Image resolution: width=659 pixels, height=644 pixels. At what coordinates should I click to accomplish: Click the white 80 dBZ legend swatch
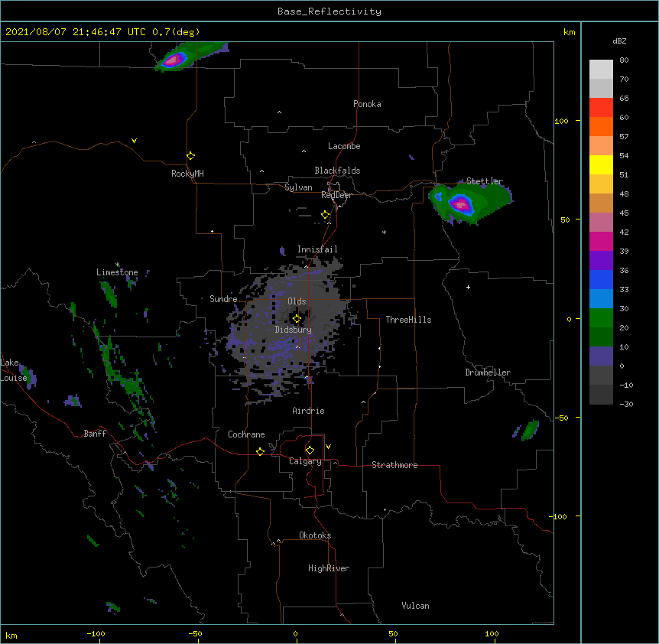(x=601, y=70)
